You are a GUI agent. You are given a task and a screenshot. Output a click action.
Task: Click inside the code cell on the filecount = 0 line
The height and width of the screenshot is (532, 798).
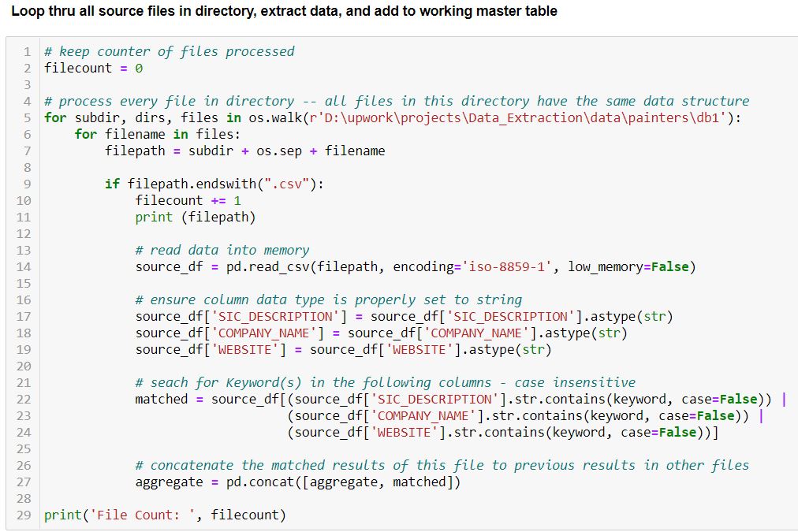coord(93,68)
